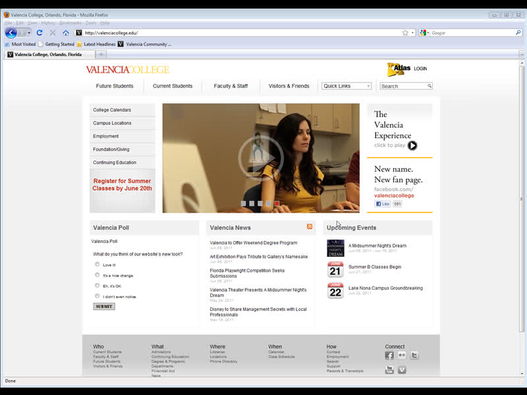Open facebook.com/valenciacollege fan page link
Screen dimensions: 527x395
(394, 192)
